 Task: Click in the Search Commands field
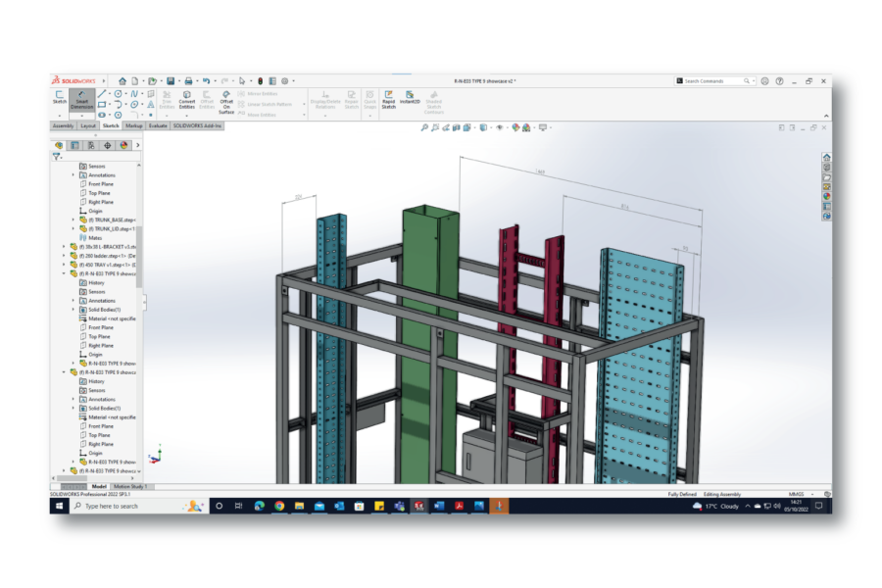(713, 81)
